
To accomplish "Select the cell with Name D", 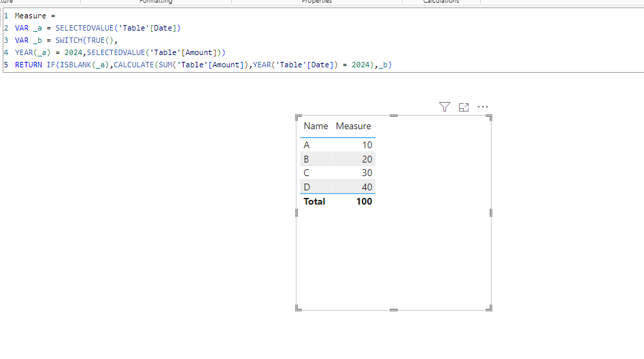I will click(x=307, y=187).
